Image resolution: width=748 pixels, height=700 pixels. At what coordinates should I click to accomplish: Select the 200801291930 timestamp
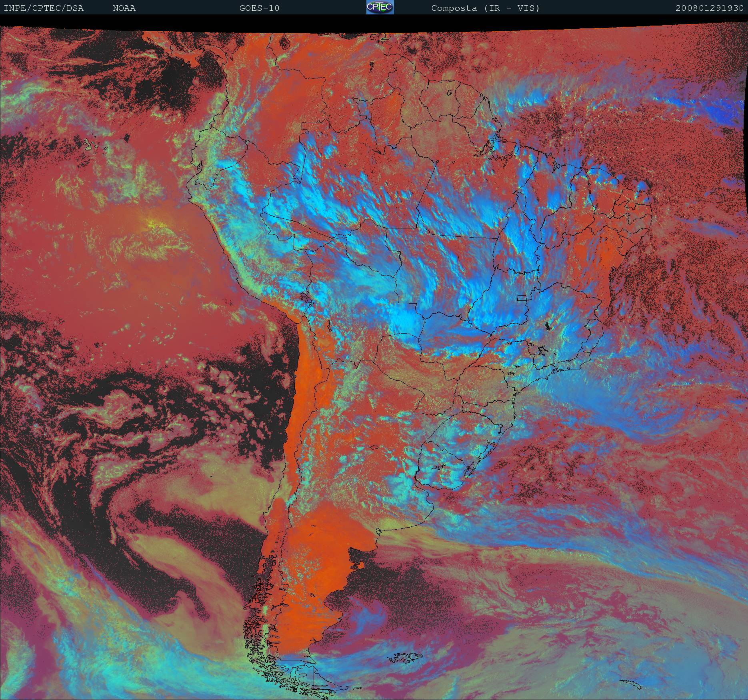click(x=709, y=8)
